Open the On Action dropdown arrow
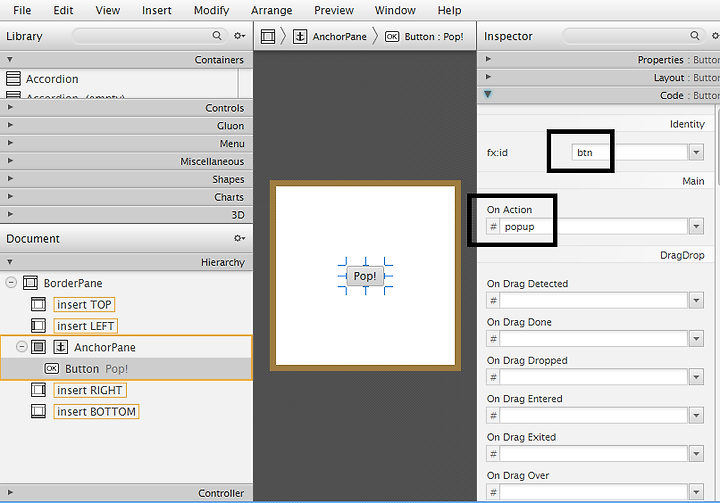720x503 pixels. pos(696,226)
